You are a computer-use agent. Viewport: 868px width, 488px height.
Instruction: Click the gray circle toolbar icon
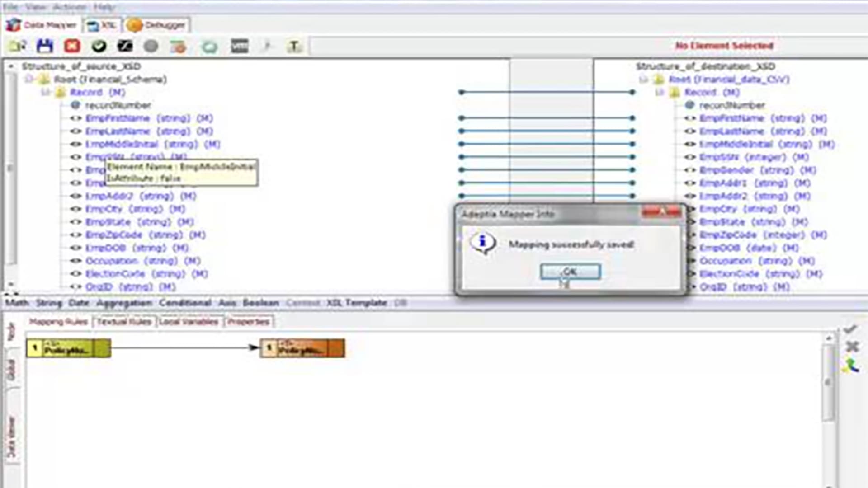(x=151, y=46)
